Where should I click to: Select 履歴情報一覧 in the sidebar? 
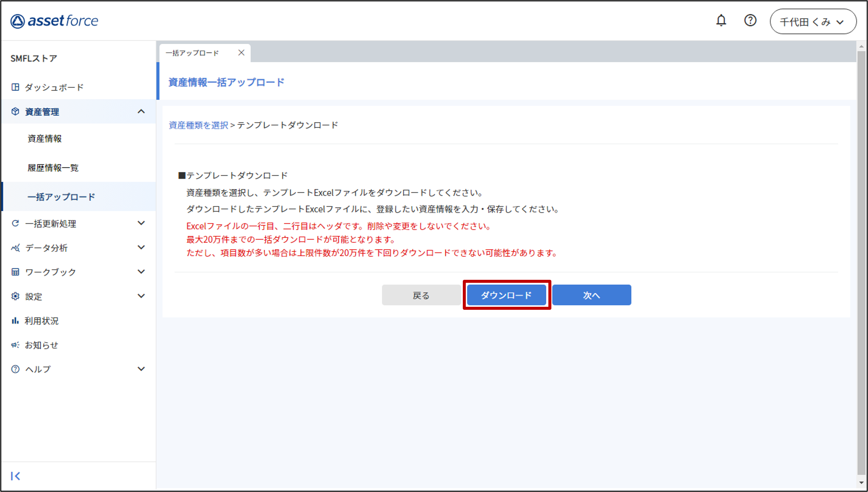click(x=53, y=168)
